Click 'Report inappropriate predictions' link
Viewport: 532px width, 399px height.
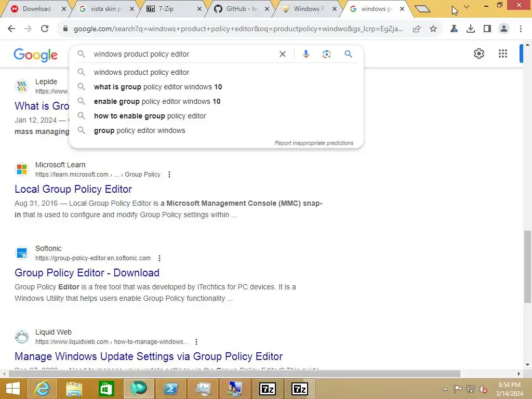point(314,143)
